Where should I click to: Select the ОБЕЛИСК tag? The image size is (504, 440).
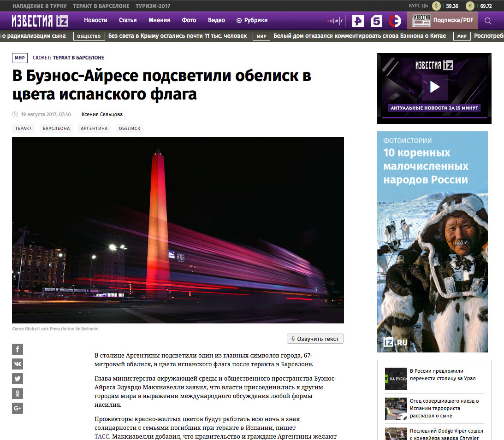[130, 129]
